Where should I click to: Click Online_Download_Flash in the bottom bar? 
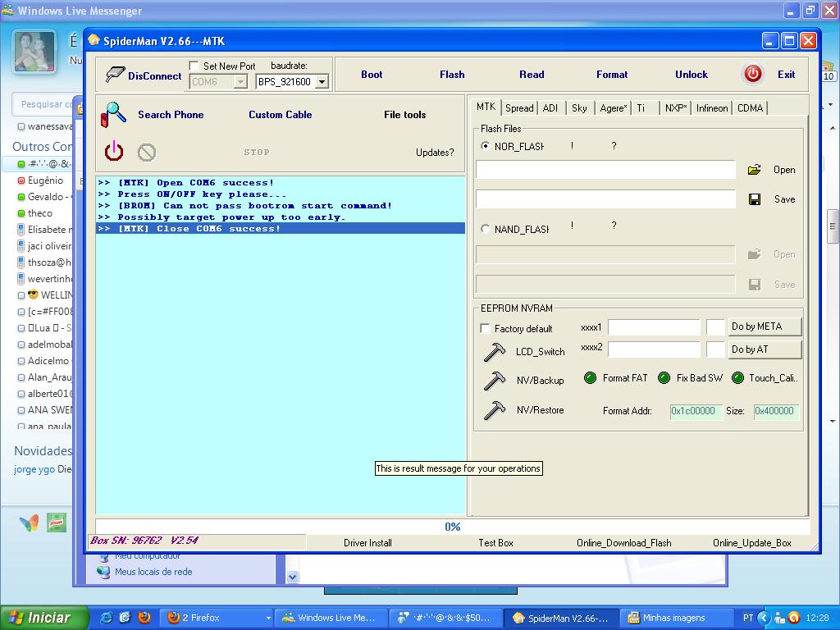[624, 543]
